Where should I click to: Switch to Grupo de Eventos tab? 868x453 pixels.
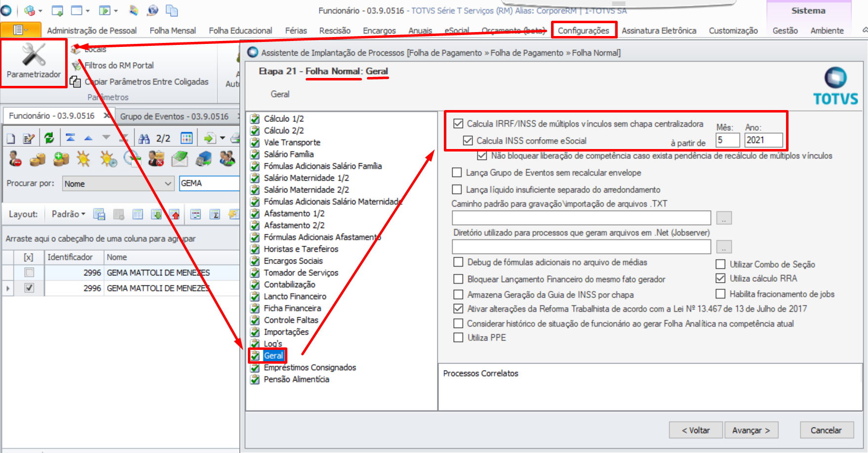pos(174,116)
